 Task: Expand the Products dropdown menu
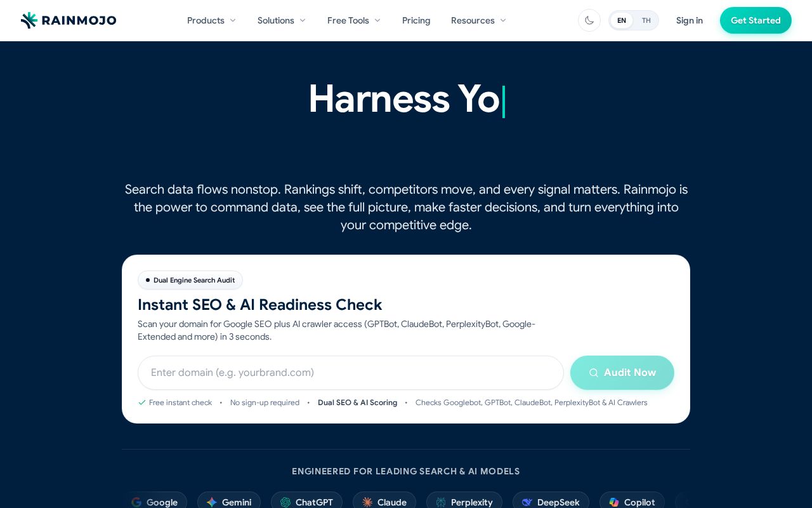click(x=211, y=20)
